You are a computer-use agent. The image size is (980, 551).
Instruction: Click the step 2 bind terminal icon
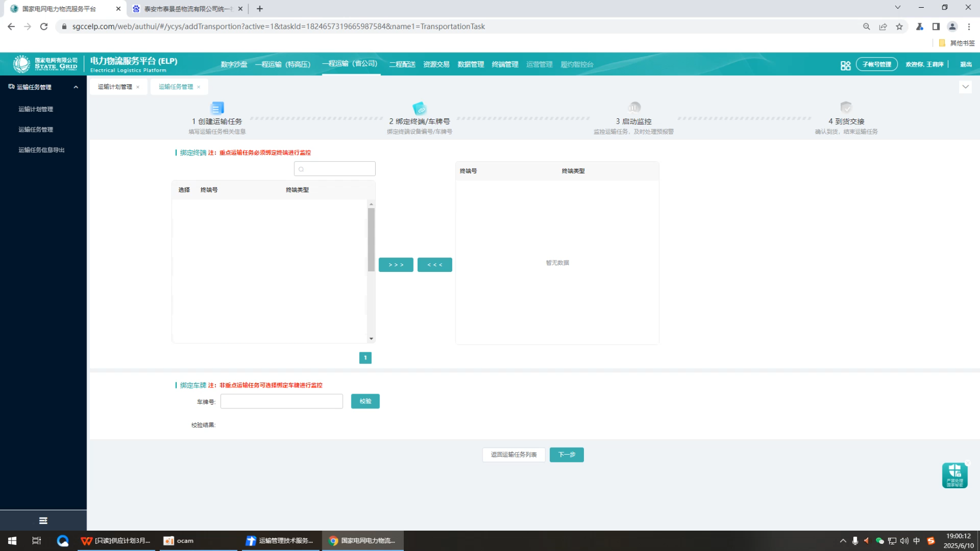click(419, 108)
